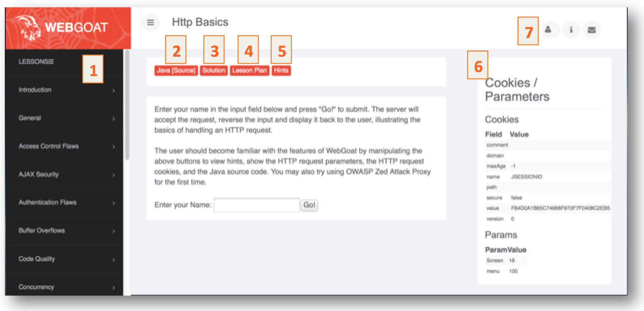Click the sidebar scrollbar
The image size is (644, 311).
(x=127, y=105)
